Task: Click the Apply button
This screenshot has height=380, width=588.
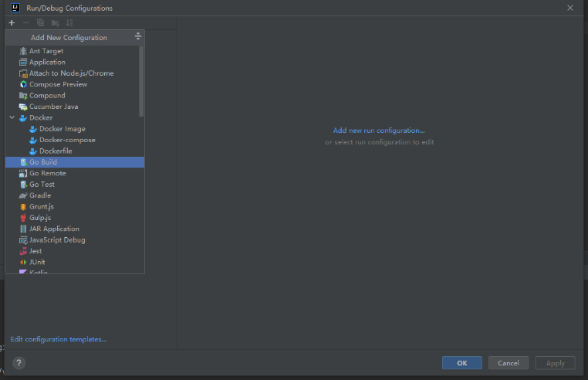Action: pyautogui.click(x=556, y=363)
